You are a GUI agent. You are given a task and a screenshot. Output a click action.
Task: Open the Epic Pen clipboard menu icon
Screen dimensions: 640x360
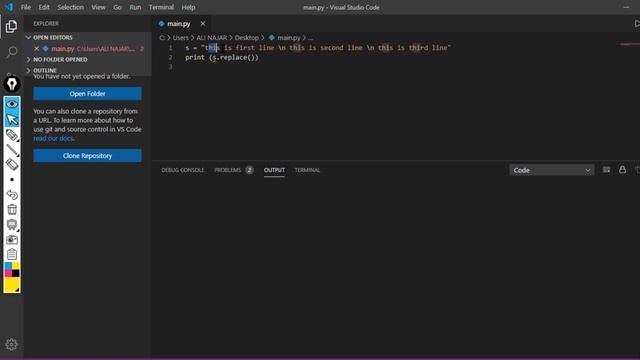coord(12,254)
